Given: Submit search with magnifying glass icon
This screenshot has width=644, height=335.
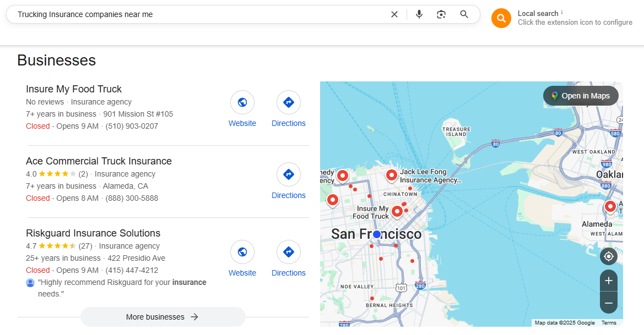Looking at the screenshot, I should pos(464,14).
